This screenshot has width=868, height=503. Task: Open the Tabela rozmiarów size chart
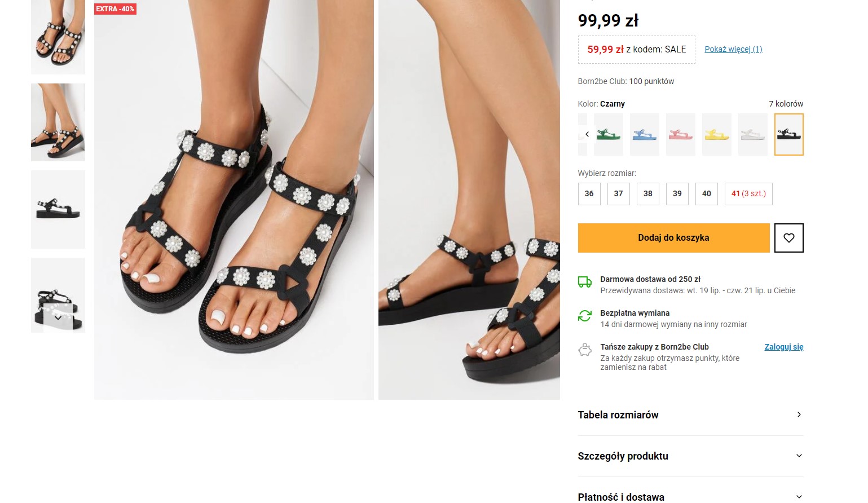click(690, 415)
